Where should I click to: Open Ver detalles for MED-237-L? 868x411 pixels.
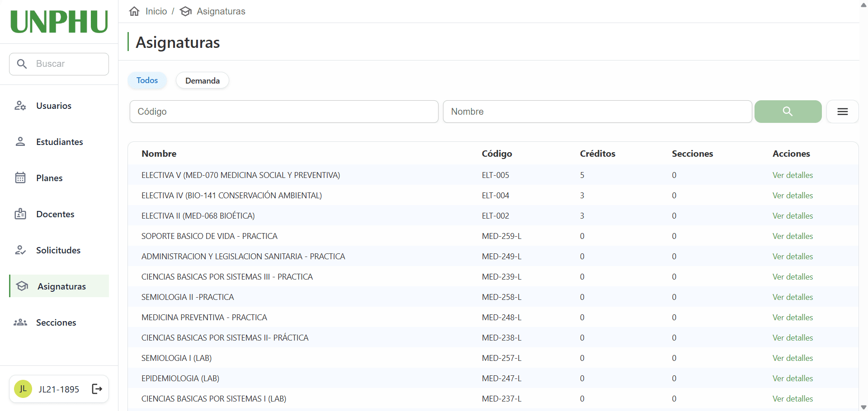[x=793, y=399]
